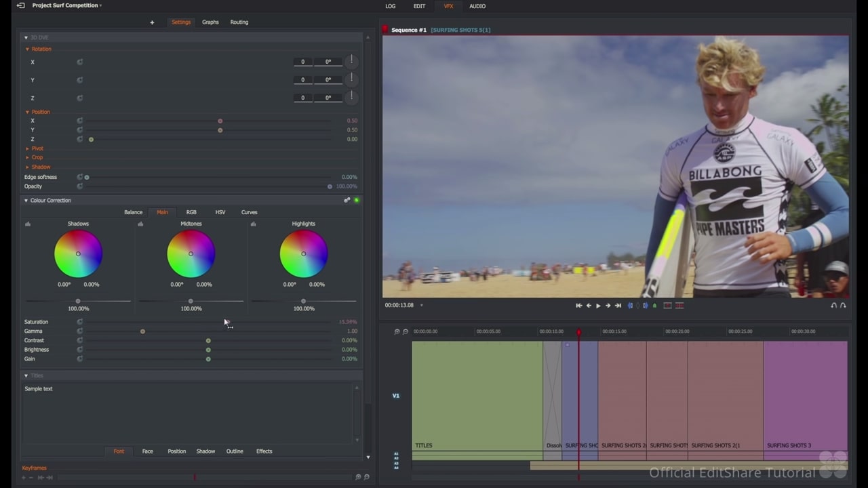The image size is (868, 488).
Task: Open the Effects title tab
Action: click(x=264, y=451)
